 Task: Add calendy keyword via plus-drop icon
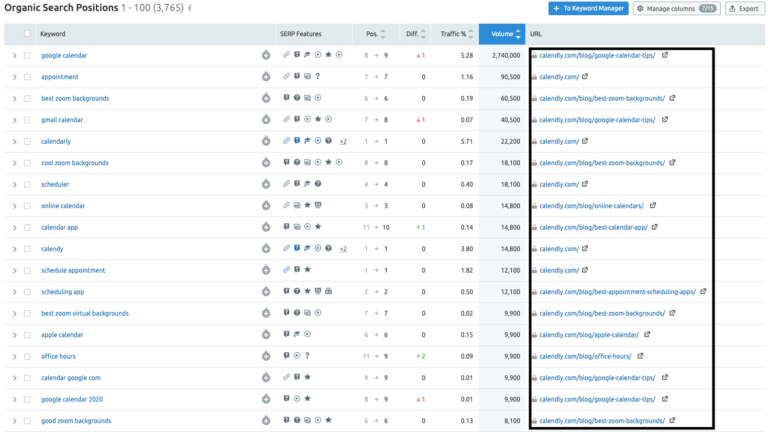[x=266, y=248]
